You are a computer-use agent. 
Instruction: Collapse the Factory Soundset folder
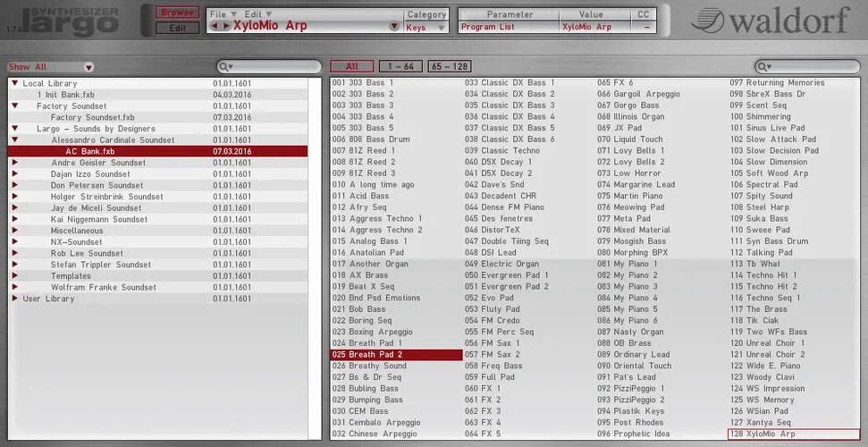[15, 105]
